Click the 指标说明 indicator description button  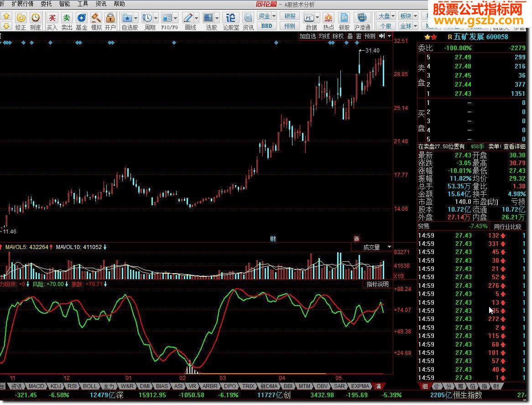378,284
